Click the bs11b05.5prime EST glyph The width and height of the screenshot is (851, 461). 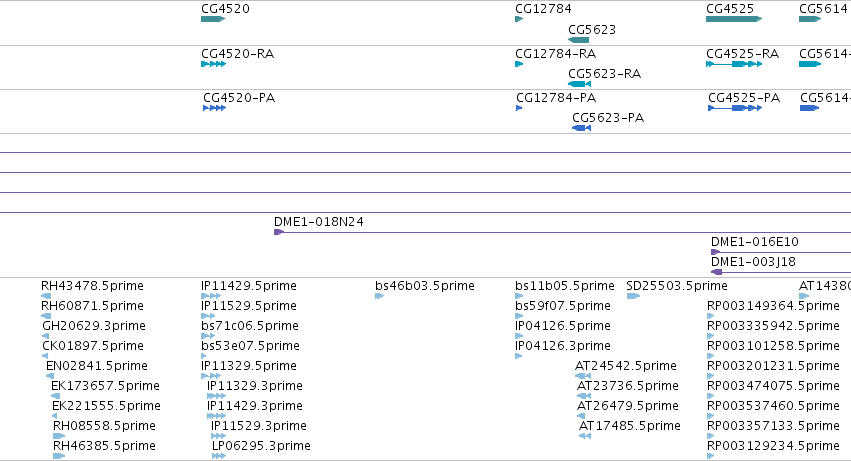(x=519, y=296)
